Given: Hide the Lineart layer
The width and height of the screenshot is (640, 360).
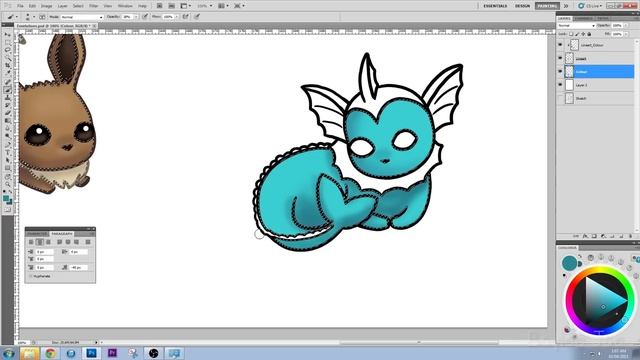Looking at the screenshot, I should tap(560, 58).
